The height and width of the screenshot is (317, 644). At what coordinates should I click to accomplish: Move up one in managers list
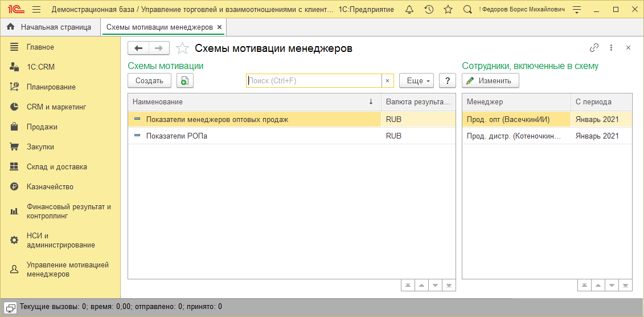(598, 285)
